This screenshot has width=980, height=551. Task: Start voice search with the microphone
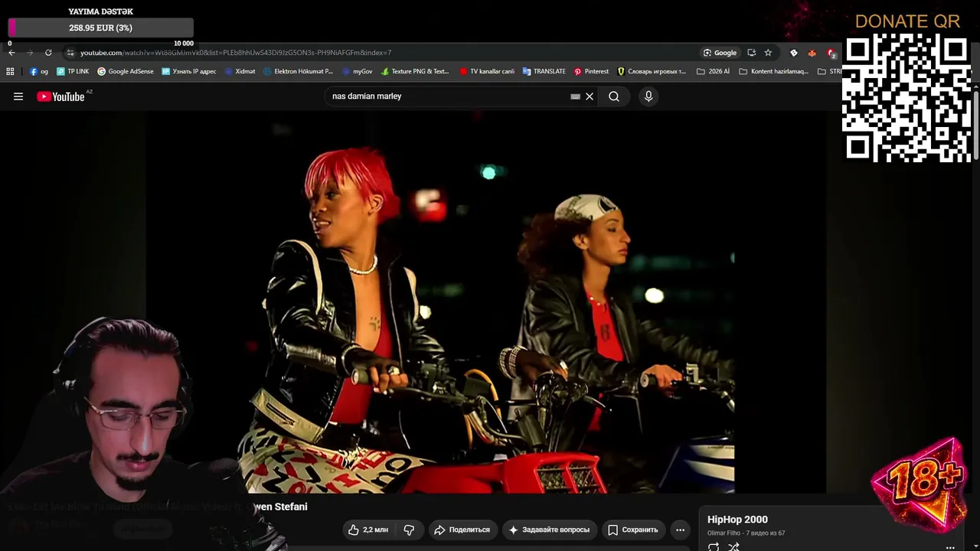(x=648, y=96)
